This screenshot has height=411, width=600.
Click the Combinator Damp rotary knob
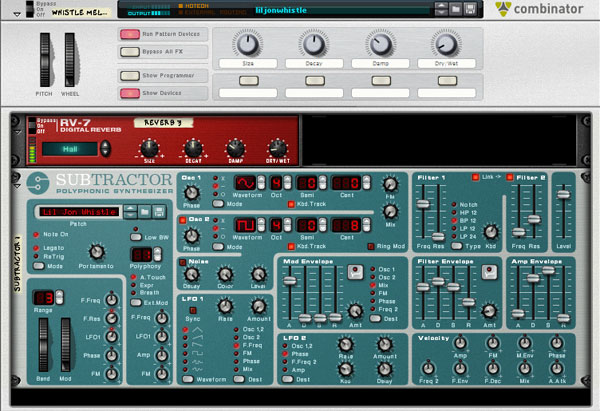pos(380,44)
